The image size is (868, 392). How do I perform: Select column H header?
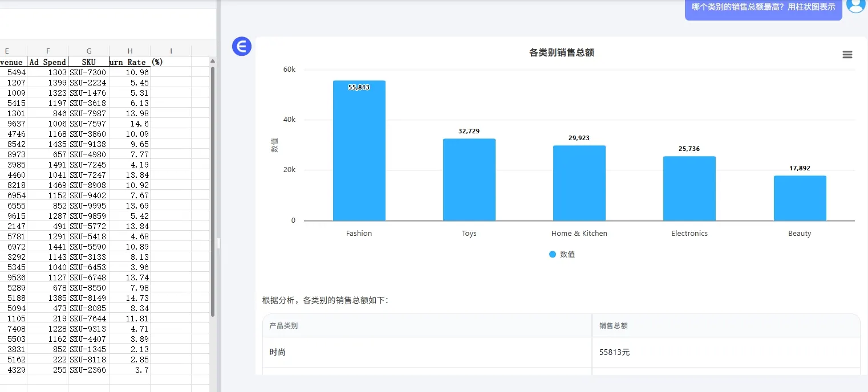click(x=130, y=51)
